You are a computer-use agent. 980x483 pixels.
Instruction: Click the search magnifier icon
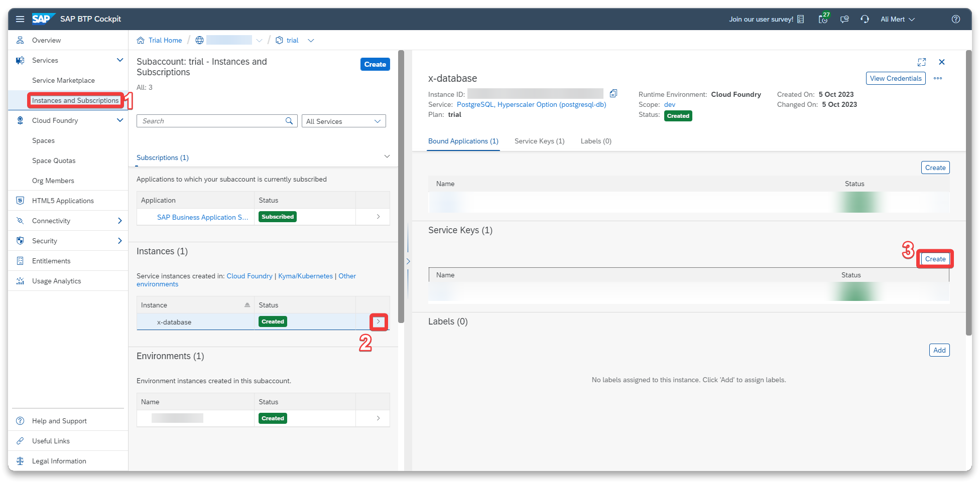289,121
